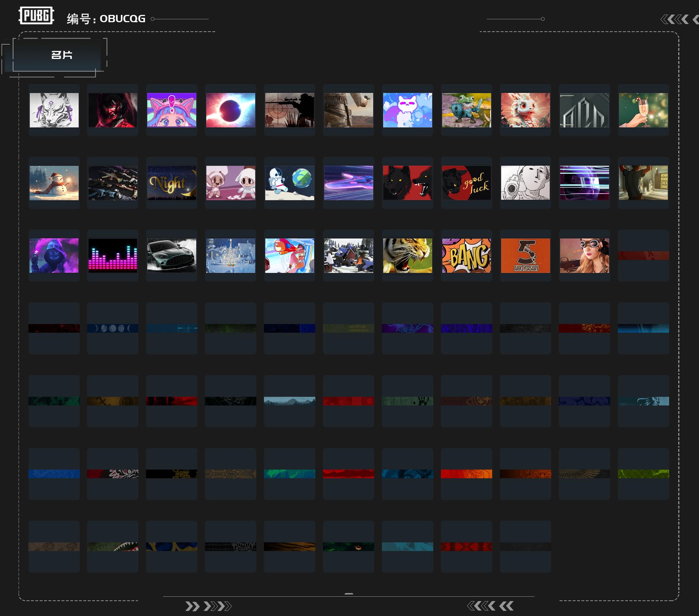Choose the sniper silhouette with crosshair nameplate

point(290,110)
